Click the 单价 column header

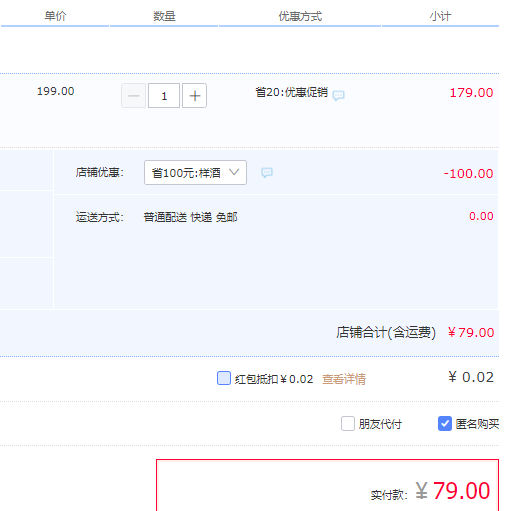point(56,16)
